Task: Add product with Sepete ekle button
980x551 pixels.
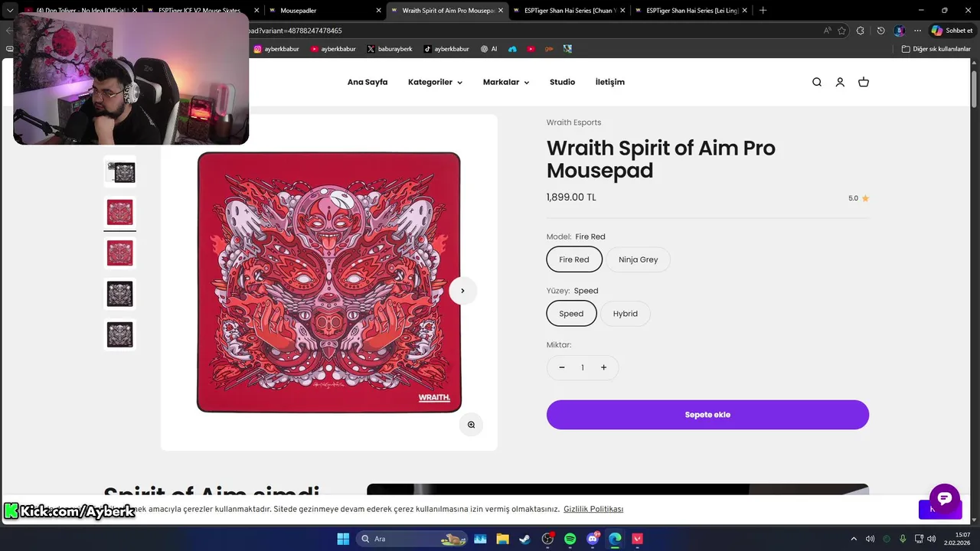Action: tap(707, 415)
